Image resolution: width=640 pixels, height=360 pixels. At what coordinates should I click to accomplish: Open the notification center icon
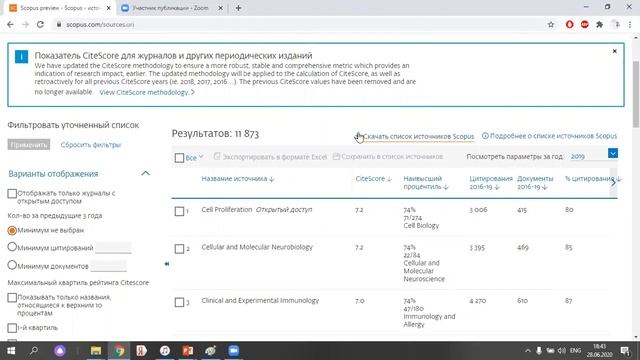coord(625,351)
